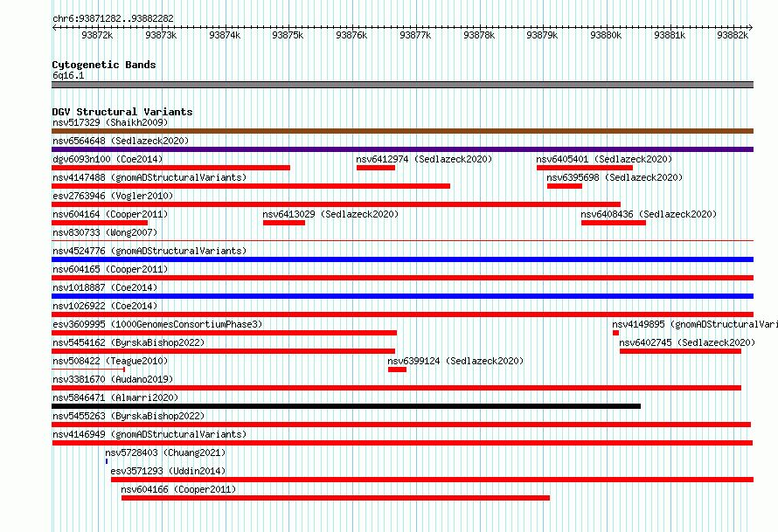Click nsv6413029 (Sedlazeck2020) label
Viewport: 778px width, 532px height.
coord(330,214)
